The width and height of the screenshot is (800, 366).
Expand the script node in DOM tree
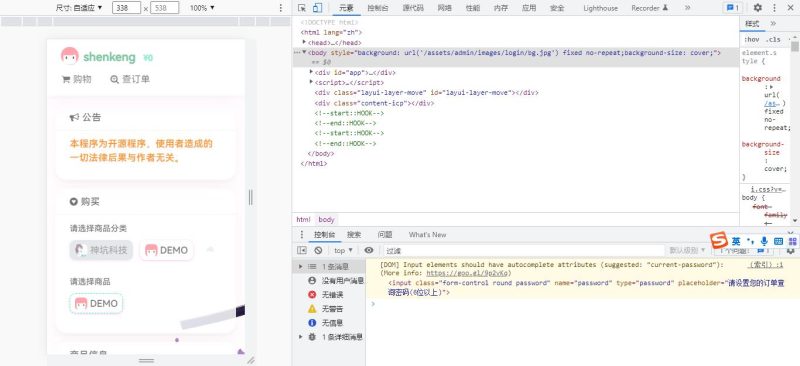pyautogui.click(x=311, y=82)
